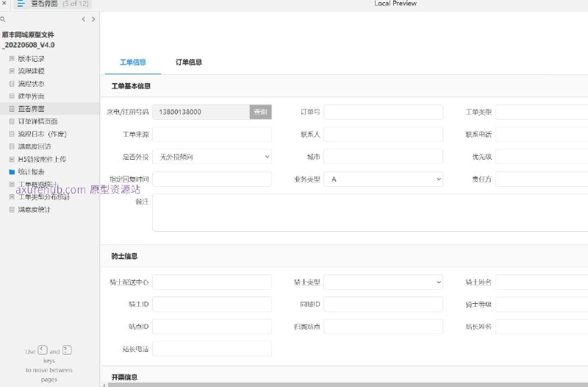The height and width of the screenshot is (387, 588).
Task: Open the 满意度回访 page
Action: point(35,146)
